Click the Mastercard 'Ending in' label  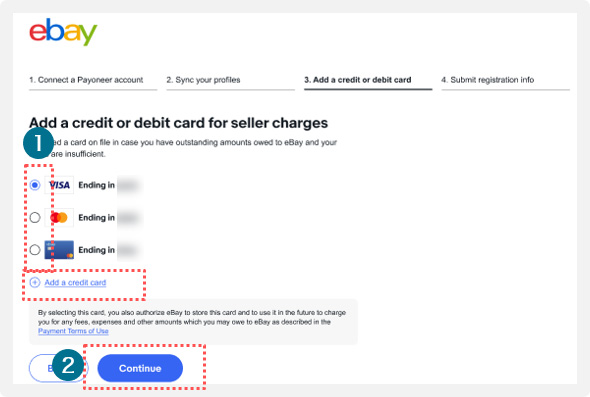tap(96, 218)
